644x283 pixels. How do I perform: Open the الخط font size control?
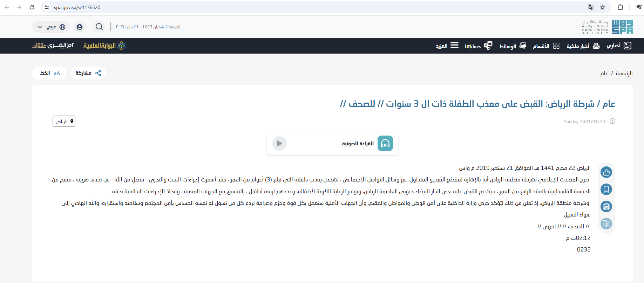[x=50, y=73]
